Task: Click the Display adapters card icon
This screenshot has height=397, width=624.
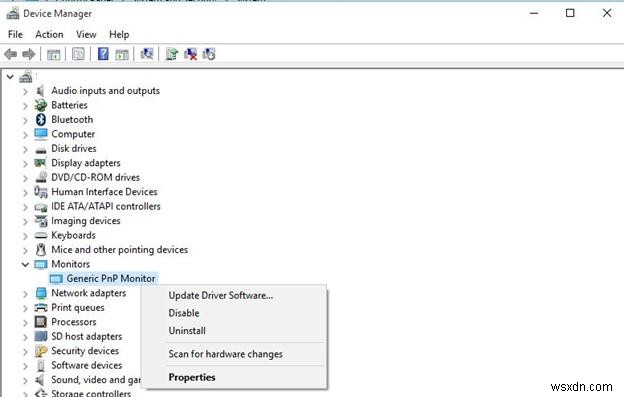Action: (x=40, y=163)
